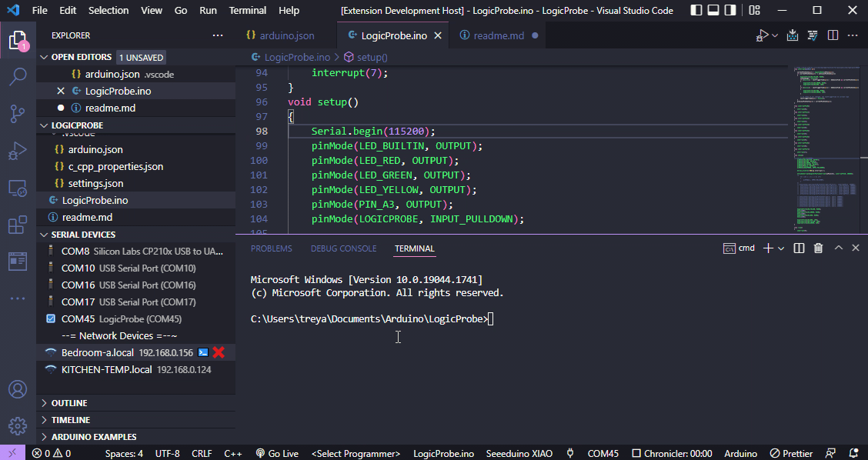Click Chronicler recording status item
868x460 pixels.
coord(672,453)
